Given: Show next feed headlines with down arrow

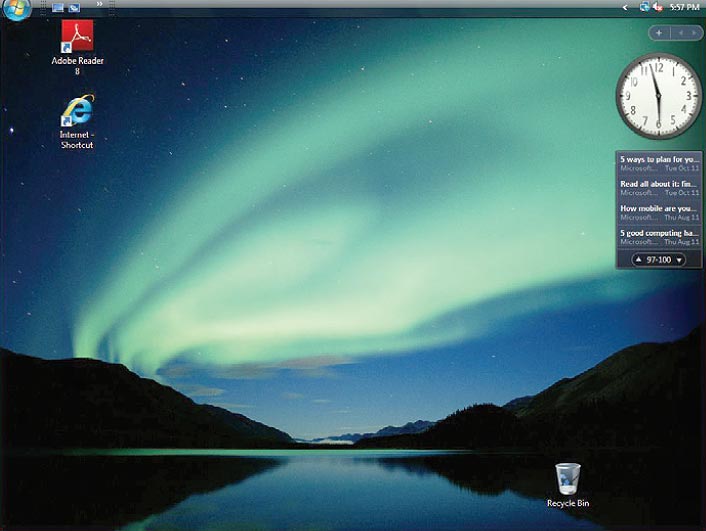Looking at the screenshot, I should (679, 260).
